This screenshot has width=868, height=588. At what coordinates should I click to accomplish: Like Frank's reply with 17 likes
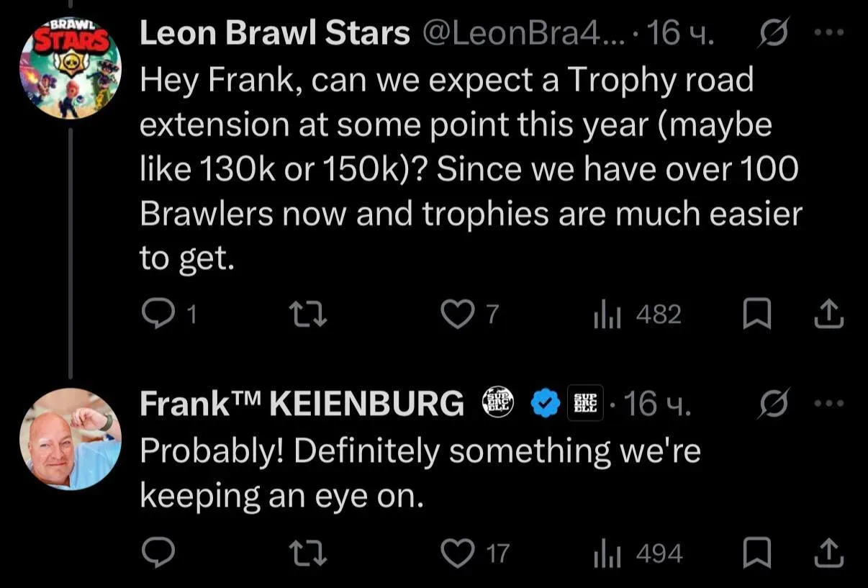[x=457, y=553]
